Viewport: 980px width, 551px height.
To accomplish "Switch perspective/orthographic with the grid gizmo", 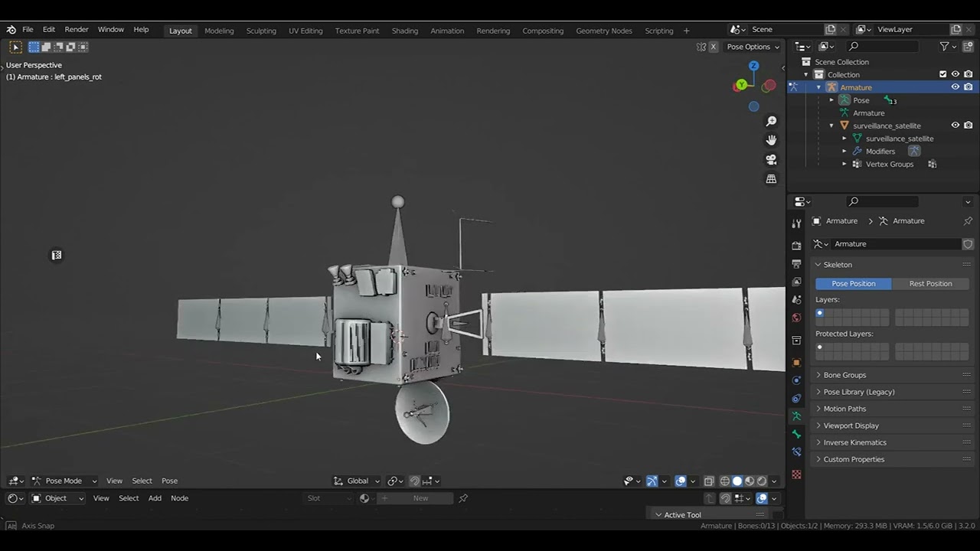I will 771,178.
